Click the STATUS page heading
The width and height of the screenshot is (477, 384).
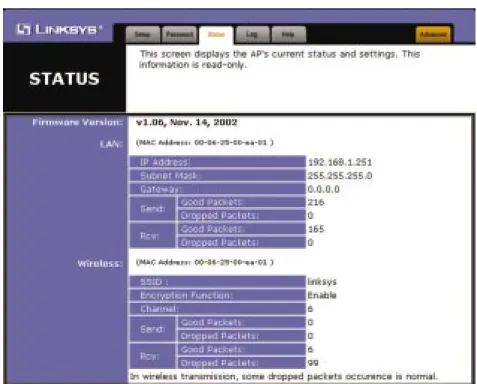point(64,79)
